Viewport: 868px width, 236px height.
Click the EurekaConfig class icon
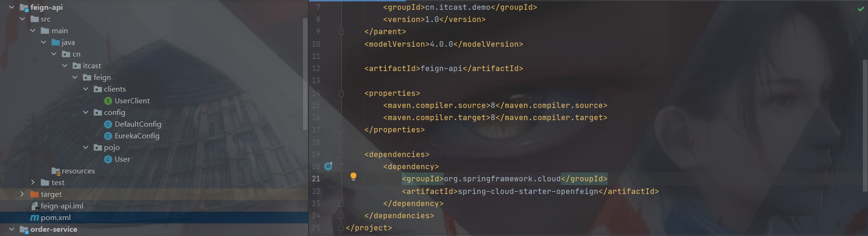point(108,136)
